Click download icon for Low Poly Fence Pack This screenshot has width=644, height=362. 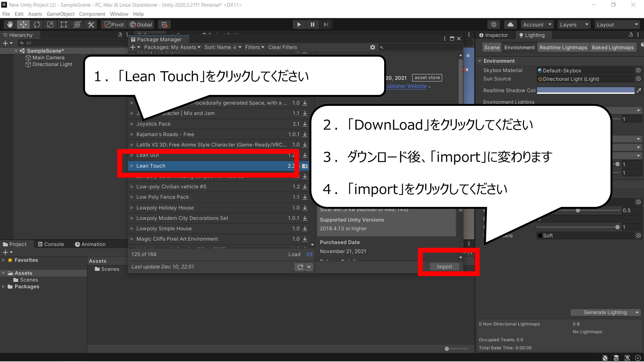[305, 197]
